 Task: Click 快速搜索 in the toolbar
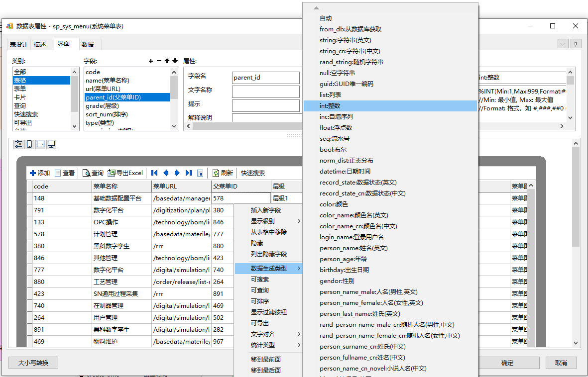[253, 173]
